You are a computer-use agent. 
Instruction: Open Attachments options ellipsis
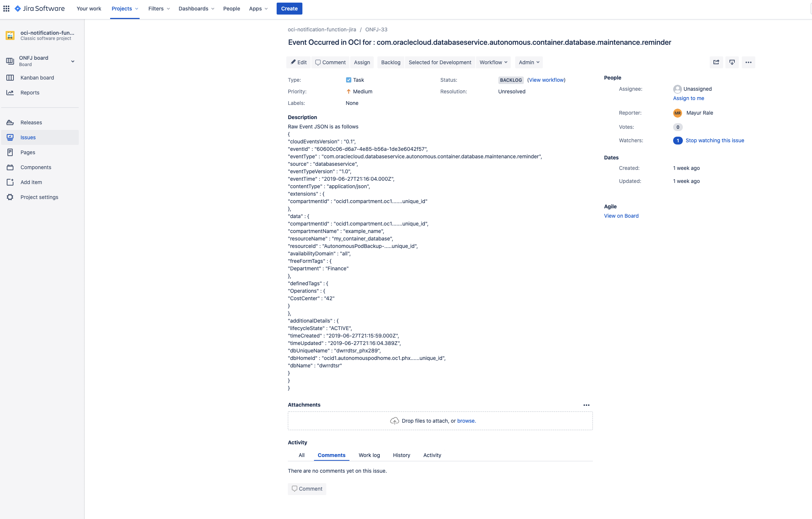[x=587, y=405]
